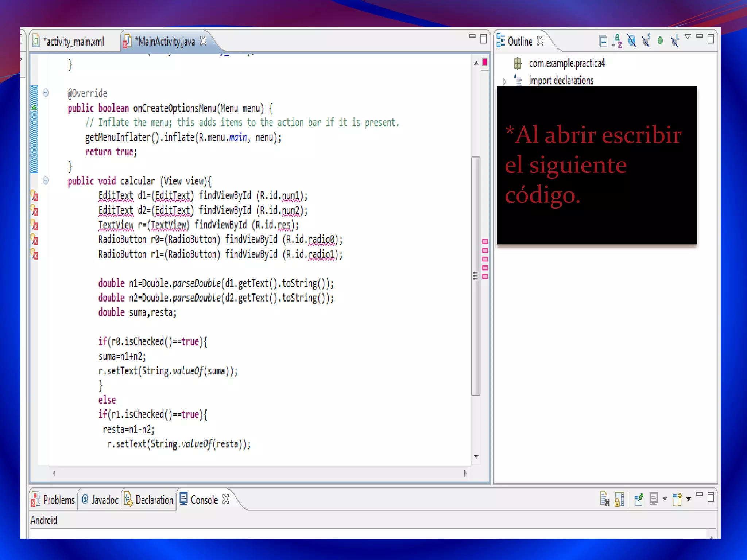The width and height of the screenshot is (747, 560).
Task: Click the Open Console icon
Action: point(677,499)
